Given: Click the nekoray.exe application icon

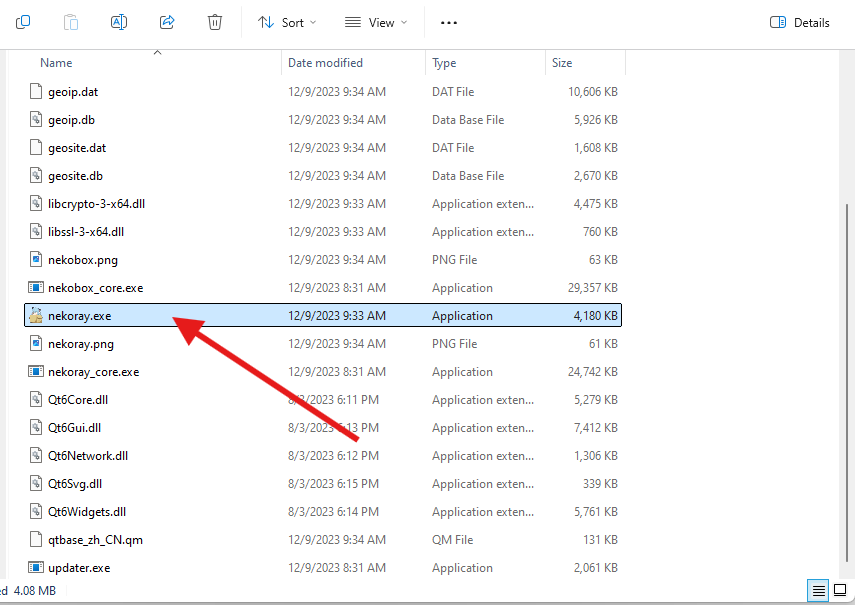Looking at the screenshot, I should coord(36,316).
